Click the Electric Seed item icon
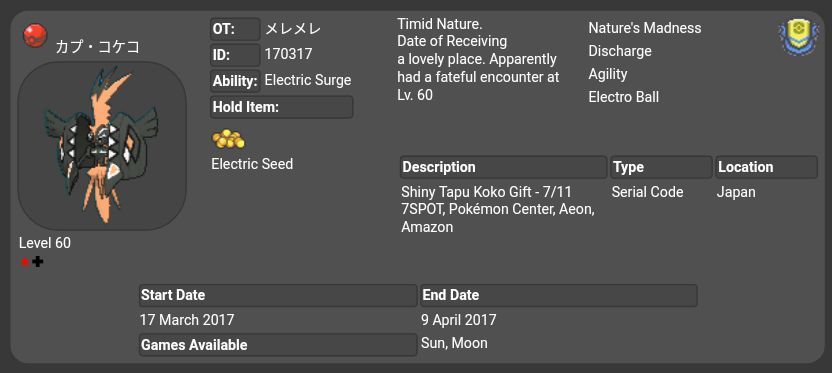 tap(229, 139)
